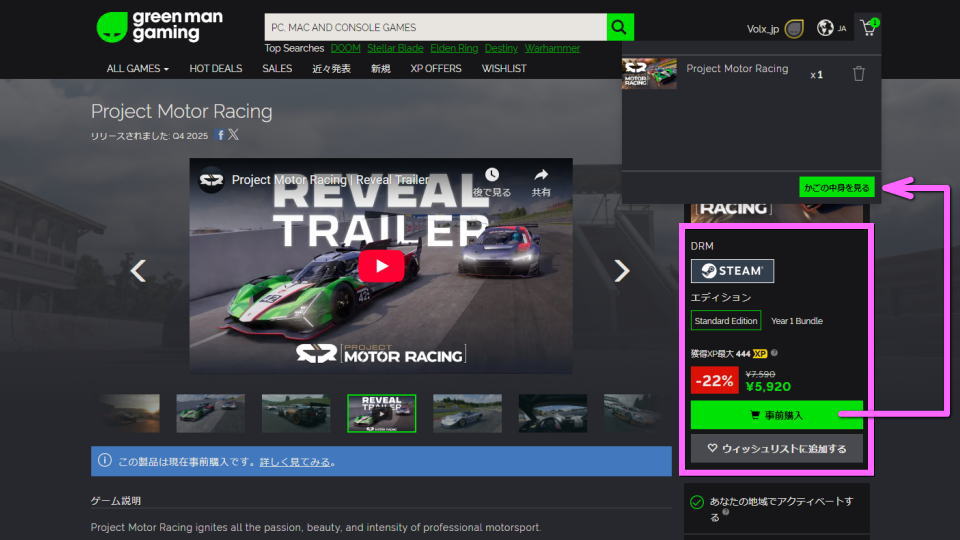Click the green search magnifier button
Viewport: 960px width, 540px height.
(x=620, y=27)
